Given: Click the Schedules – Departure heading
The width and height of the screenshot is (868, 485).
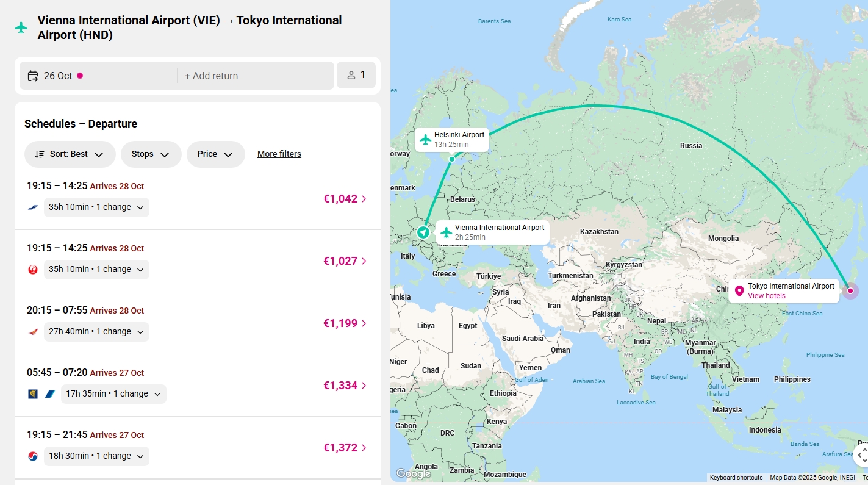Looking at the screenshot, I should point(81,124).
